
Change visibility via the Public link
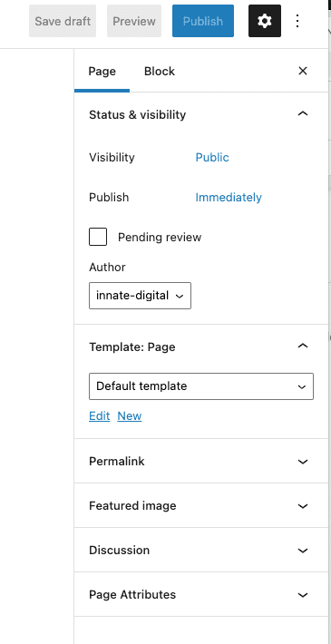[212, 157]
